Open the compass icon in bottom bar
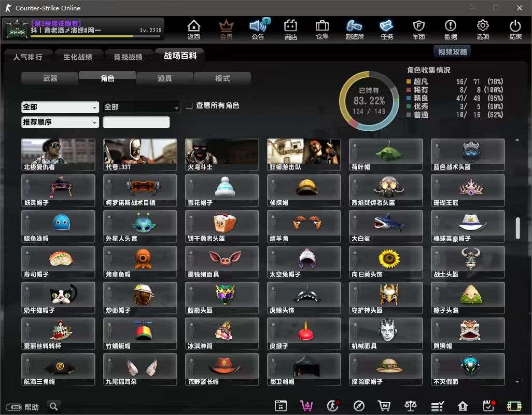This screenshot has height=415, width=532. (x=359, y=406)
